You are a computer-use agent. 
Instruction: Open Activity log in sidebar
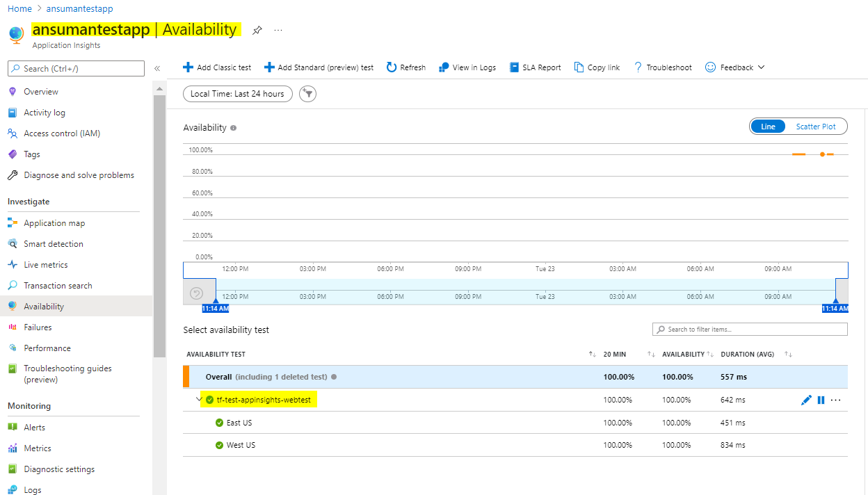click(45, 113)
